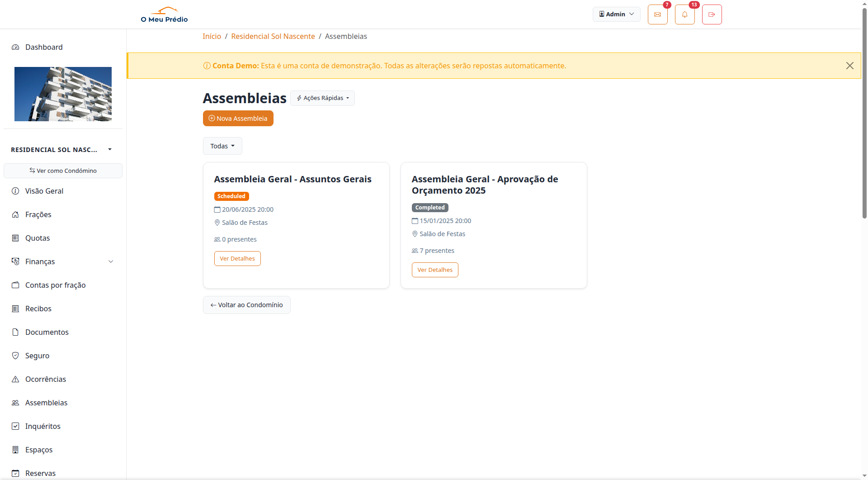Click the building photo thumbnail
Screen dimensions: 868x480
pyautogui.click(x=63, y=94)
